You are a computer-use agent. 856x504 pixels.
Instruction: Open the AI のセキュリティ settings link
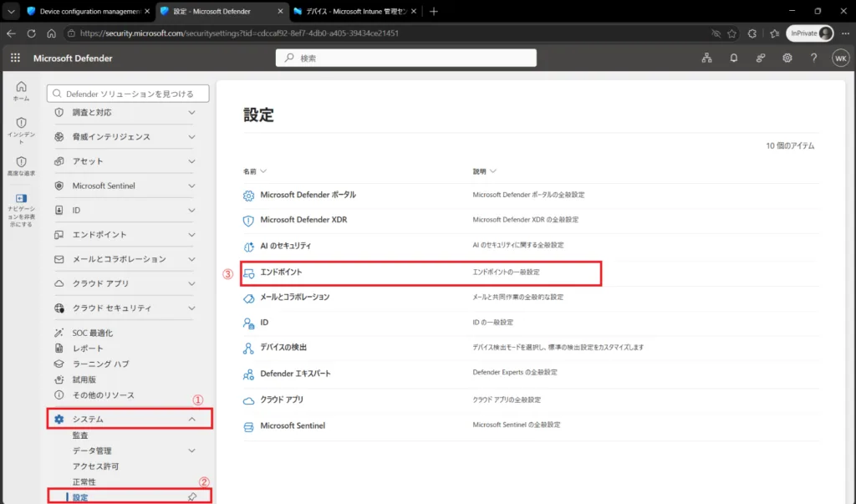point(286,247)
